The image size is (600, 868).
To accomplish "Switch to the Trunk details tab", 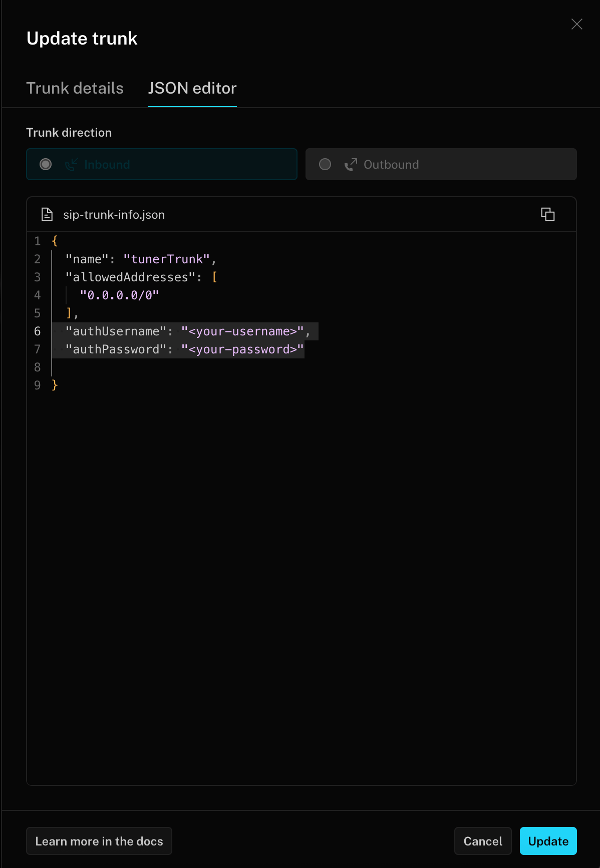I will point(75,88).
